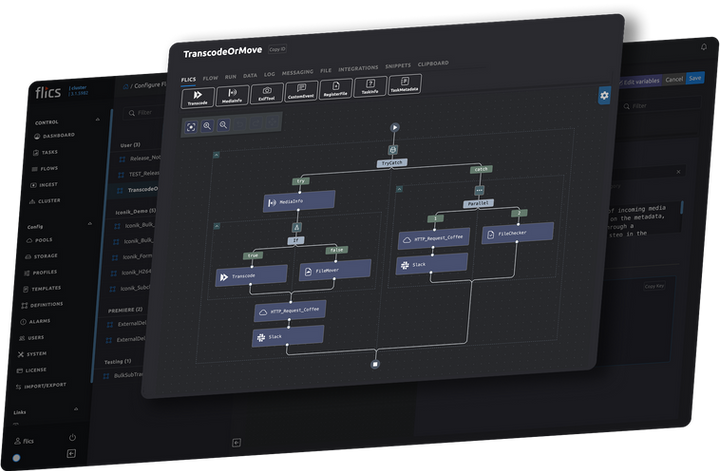Select the Parallel node dots icon
This screenshot has width=720, height=471.
coord(479,190)
